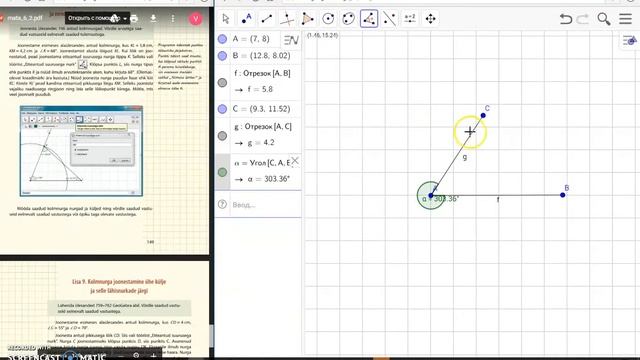Select the f = 5.8 value
The image size is (640, 360).
(260, 89)
